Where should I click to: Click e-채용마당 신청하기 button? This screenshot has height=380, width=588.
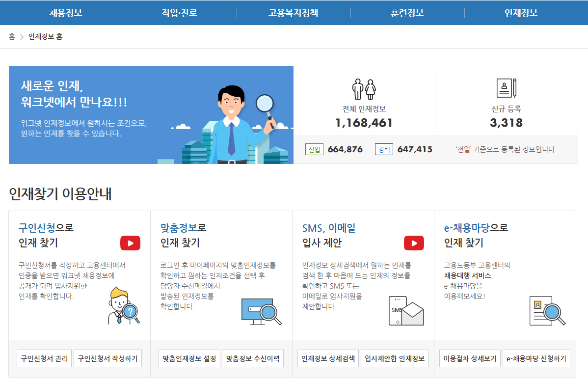click(x=536, y=358)
